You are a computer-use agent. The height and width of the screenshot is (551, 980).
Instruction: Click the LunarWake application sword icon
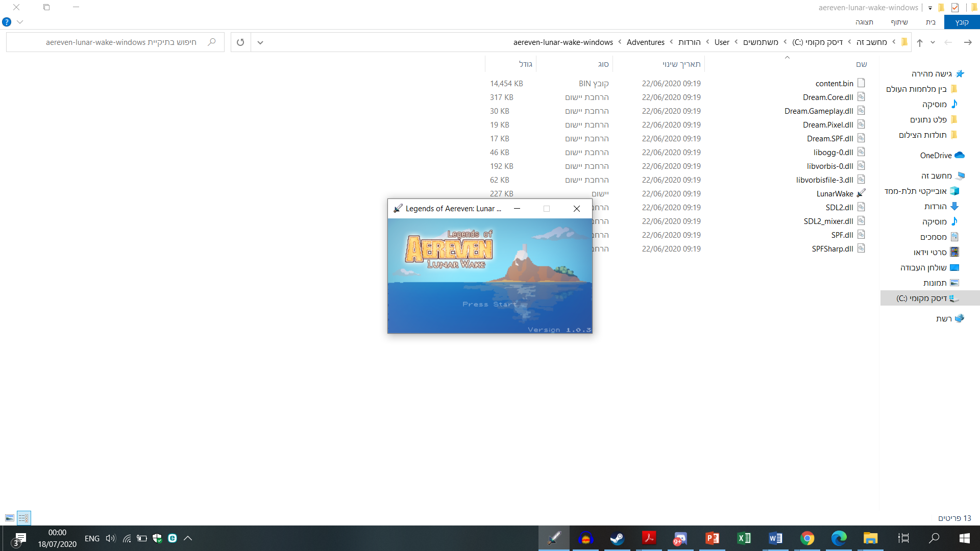point(861,193)
